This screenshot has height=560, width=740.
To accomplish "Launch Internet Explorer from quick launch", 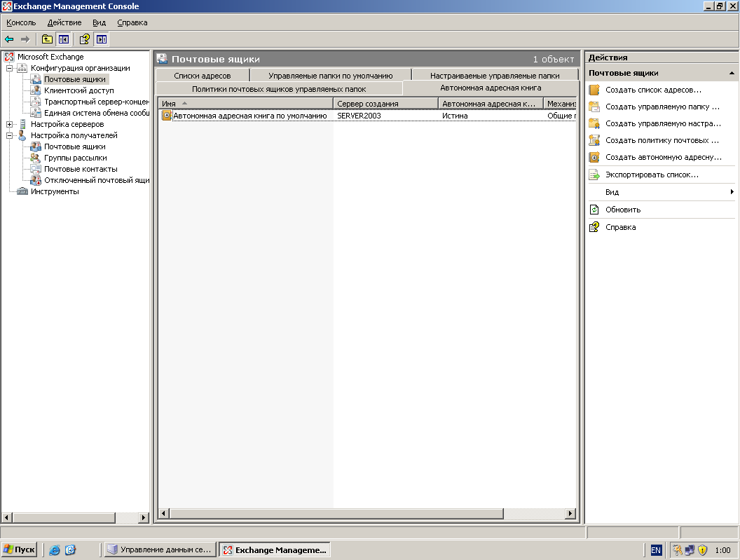I will [x=55, y=549].
